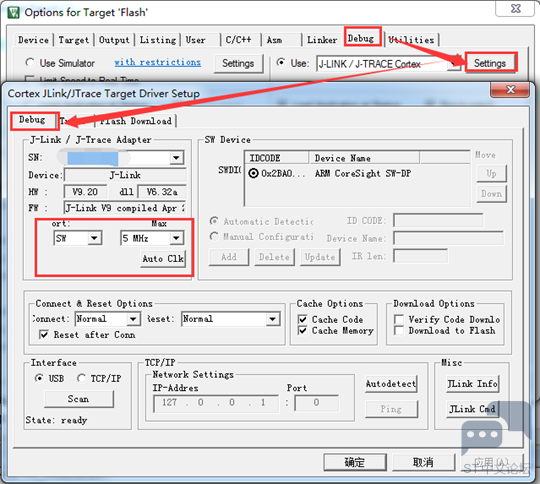This screenshot has height=484, width=540.
Task: Expand the SN serial number dropdown
Action: (x=176, y=158)
